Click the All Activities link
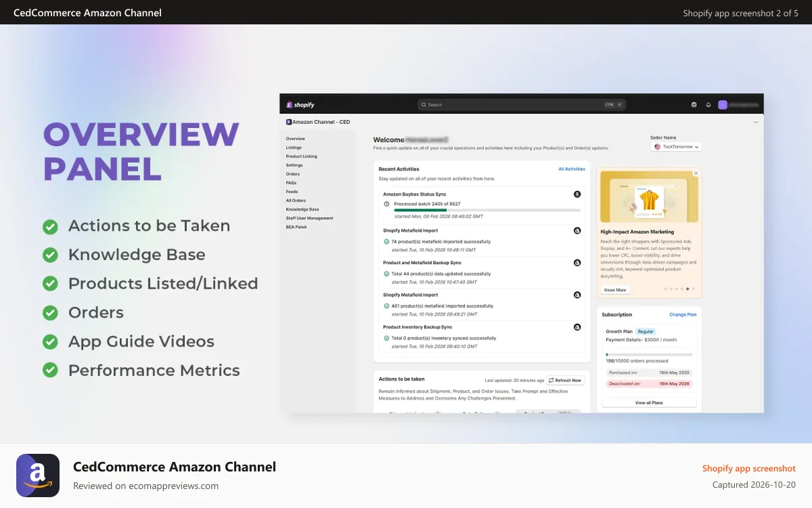Screen dimensions: 812x508 [572, 169]
